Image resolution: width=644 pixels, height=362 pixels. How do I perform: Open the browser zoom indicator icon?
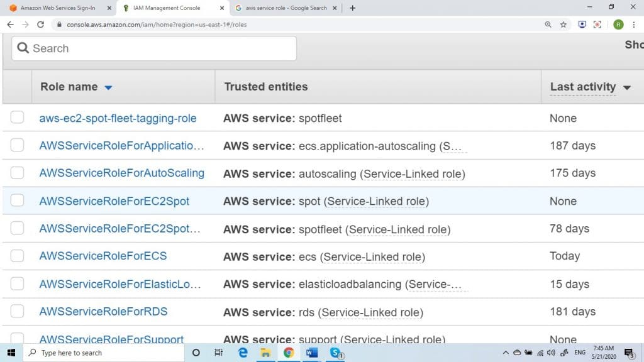[x=548, y=25]
